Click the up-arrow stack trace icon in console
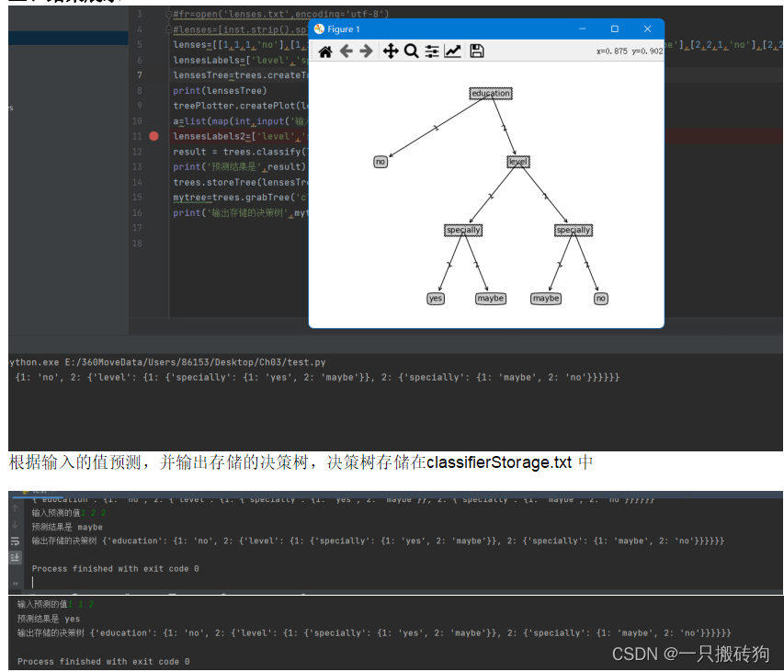This screenshot has width=784, height=672. (15, 508)
